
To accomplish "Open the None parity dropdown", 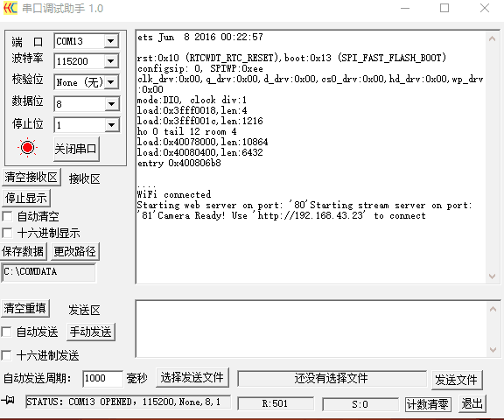I will click(111, 82).
